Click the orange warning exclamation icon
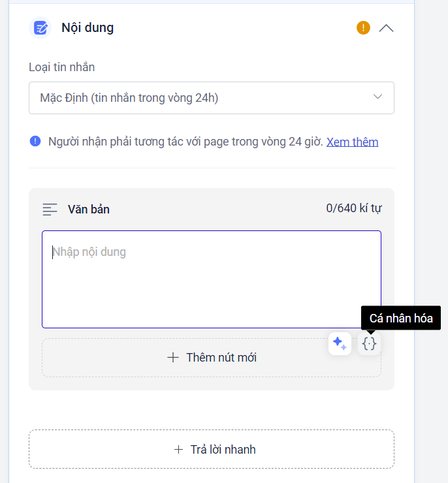This screenshot has width=448, height=483. coord(363,28)
